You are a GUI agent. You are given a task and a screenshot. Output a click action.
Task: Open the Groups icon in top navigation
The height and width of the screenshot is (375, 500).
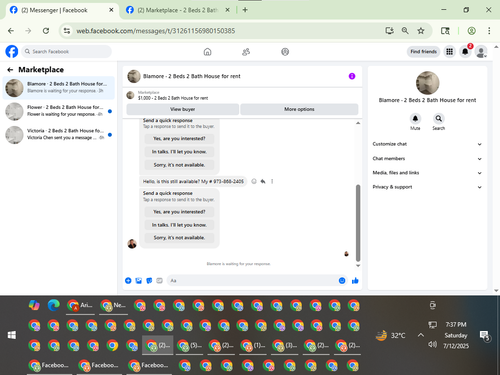click(285, 52)
